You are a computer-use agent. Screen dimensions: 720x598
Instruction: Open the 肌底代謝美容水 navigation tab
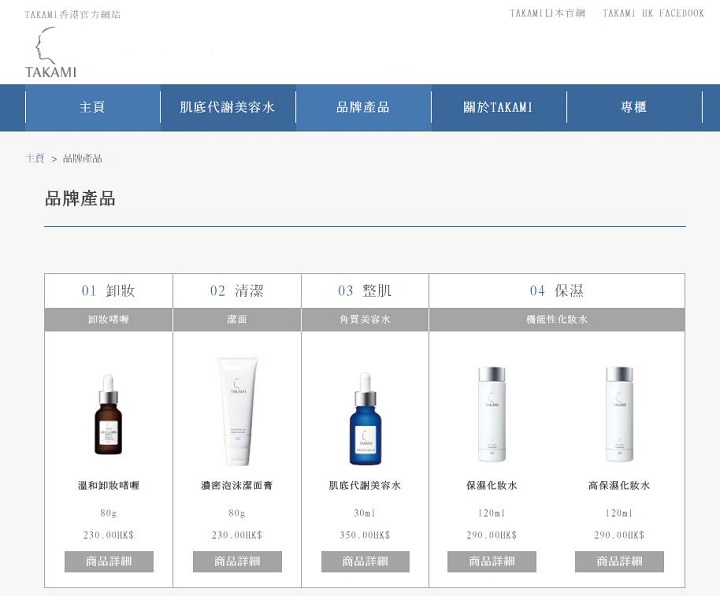pos(228,107)
